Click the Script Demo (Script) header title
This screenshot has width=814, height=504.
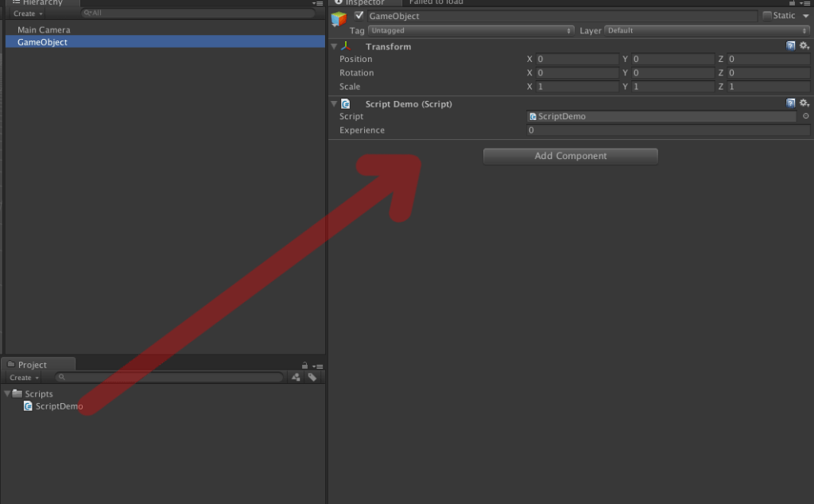(409, 104)
